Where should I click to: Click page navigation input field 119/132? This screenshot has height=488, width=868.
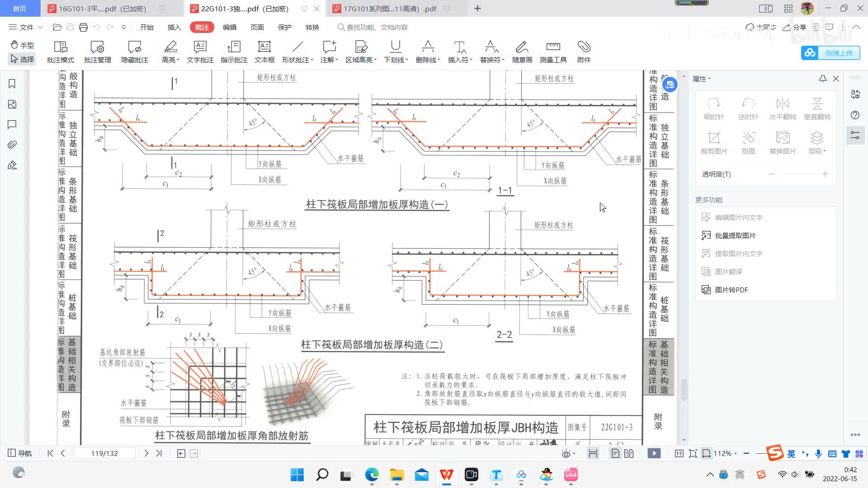[105, 453]
